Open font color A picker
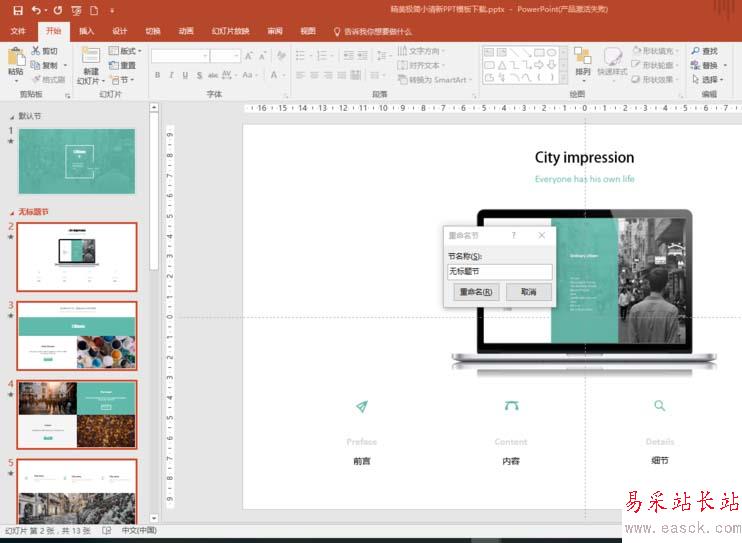The width and height of the screenshot is (742, 543). point(274,75)
